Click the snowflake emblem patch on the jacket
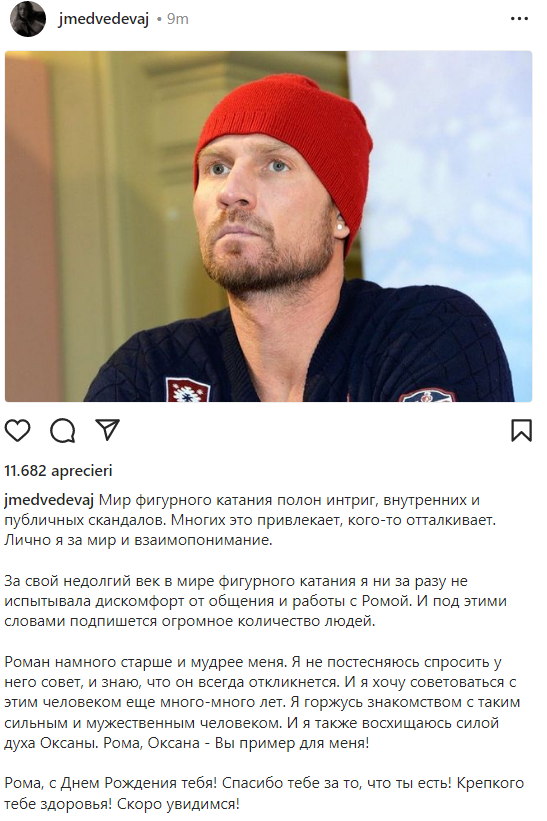Image resolution: width=547 pixels, height=821 pixels. click(187, 390)
